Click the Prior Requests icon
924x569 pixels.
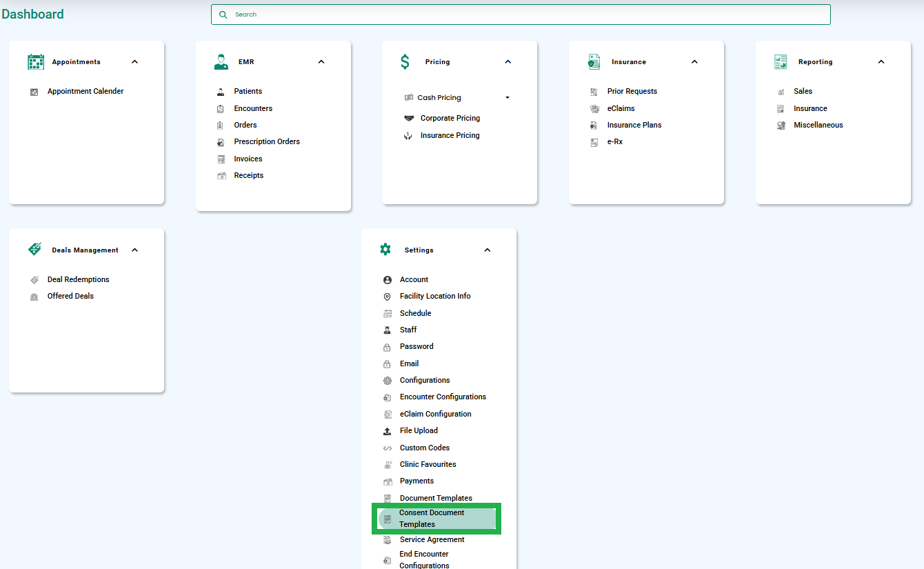(x=594, y=92)
